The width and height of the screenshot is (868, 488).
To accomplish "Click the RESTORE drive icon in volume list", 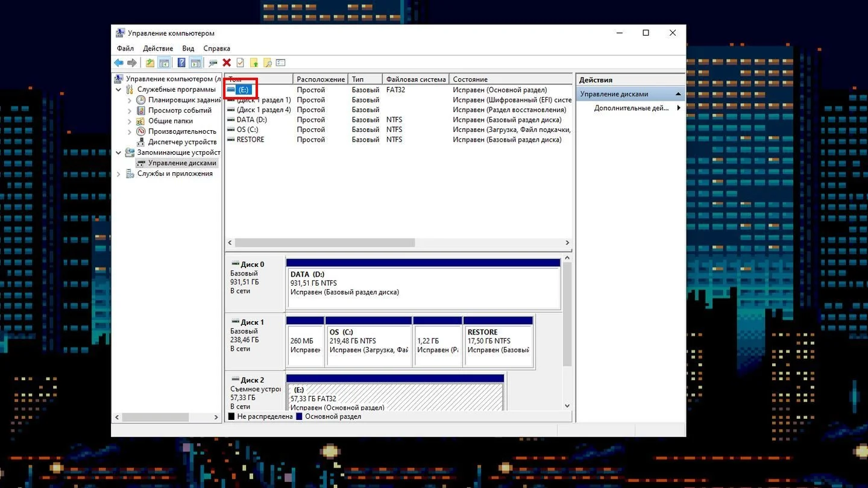I will point(231,140).
